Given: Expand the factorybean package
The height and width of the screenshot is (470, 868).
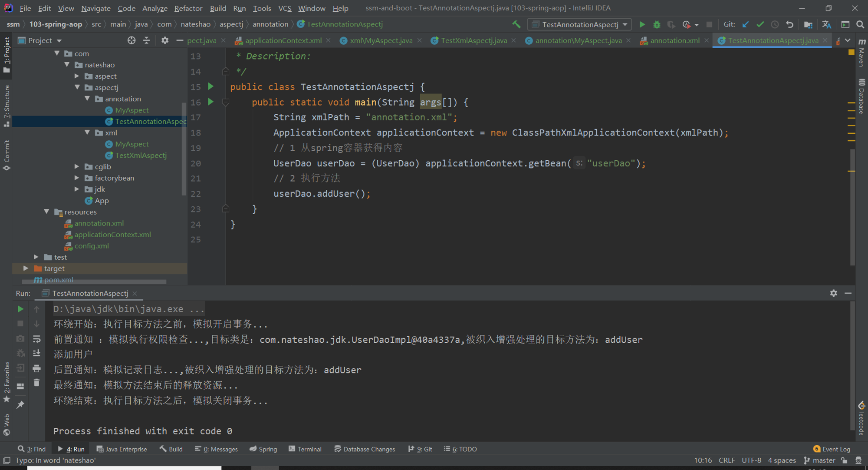Looking at the screenshot, I should click(x=77, y=178).
